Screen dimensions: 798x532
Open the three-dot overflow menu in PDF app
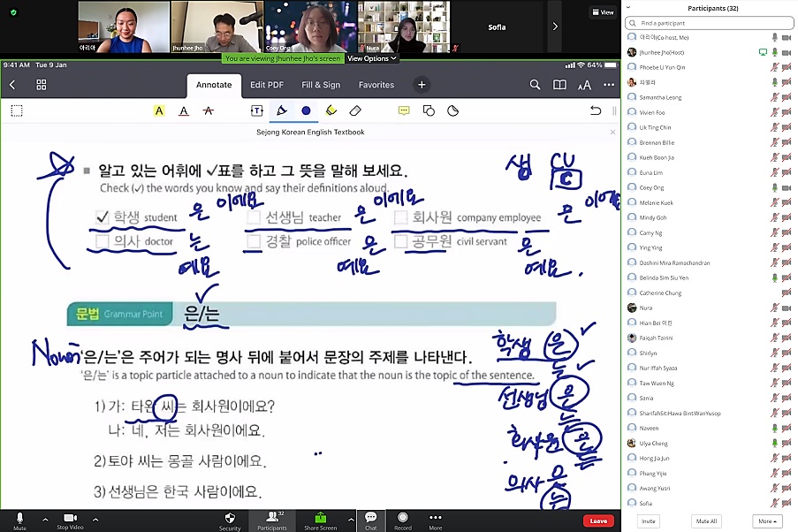[x=609, y=85]
